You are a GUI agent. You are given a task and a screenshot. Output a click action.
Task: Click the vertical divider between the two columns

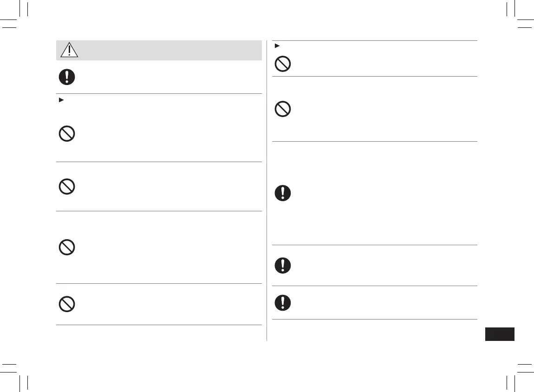(x=267, y=190)
